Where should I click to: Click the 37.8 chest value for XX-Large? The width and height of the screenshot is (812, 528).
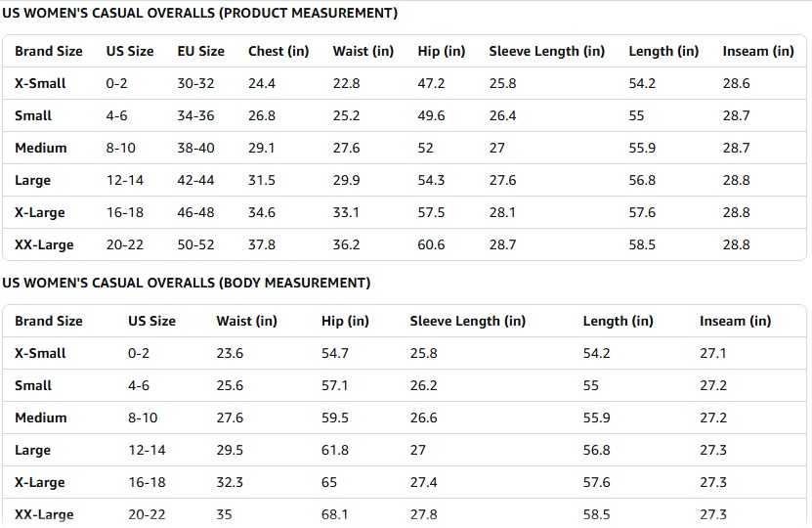(x=262, y=244)
